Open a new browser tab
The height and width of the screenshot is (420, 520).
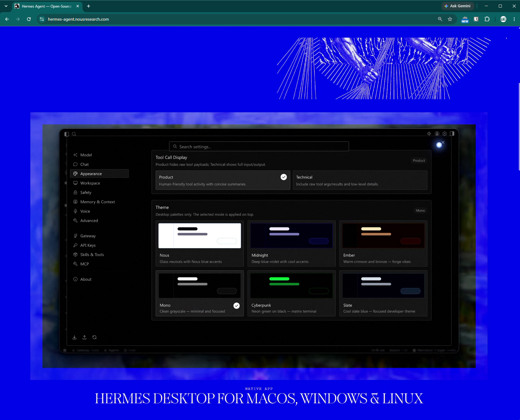pyautogui.click(x=89, y=6)
